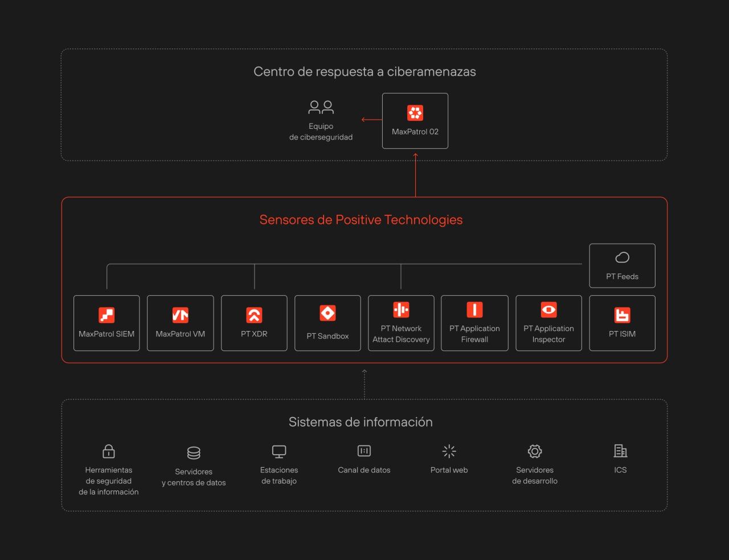Select the PT ISIM product icon

622,315
